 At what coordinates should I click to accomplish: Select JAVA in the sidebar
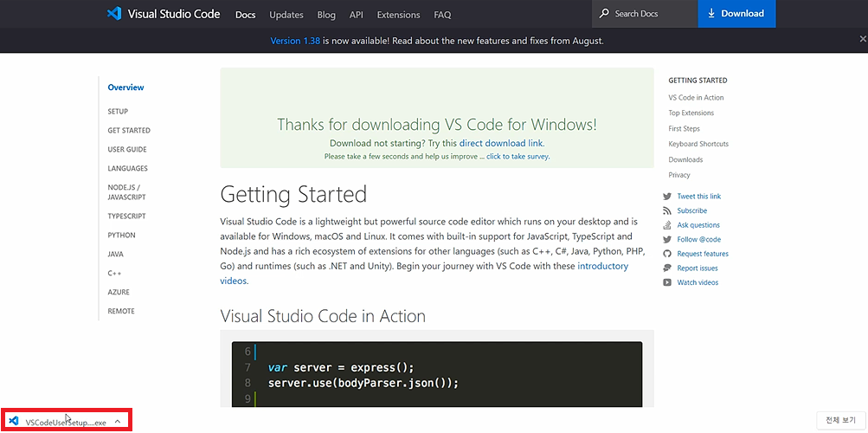[116, 254]
